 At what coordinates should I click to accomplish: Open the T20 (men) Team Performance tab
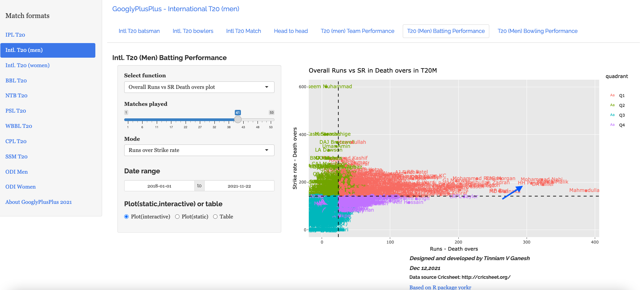click(x=357, y=31)
